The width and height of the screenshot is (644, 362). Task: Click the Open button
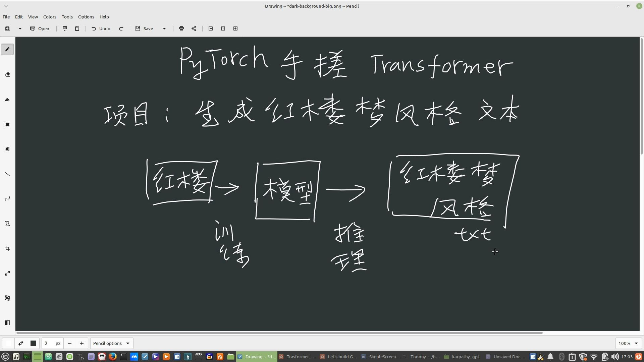(x=40, y=28)
